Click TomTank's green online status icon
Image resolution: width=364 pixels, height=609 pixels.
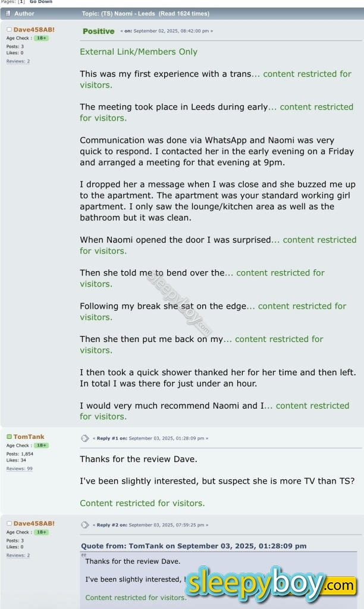[9, 437]
